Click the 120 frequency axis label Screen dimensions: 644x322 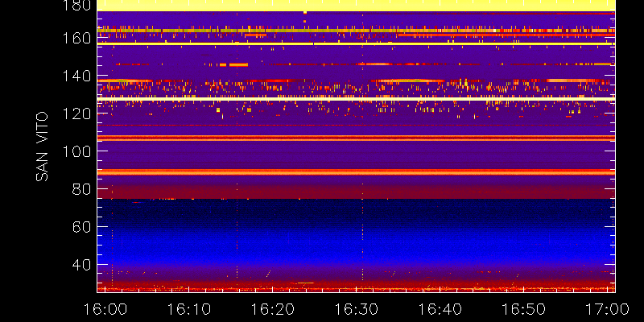(76, 114)
